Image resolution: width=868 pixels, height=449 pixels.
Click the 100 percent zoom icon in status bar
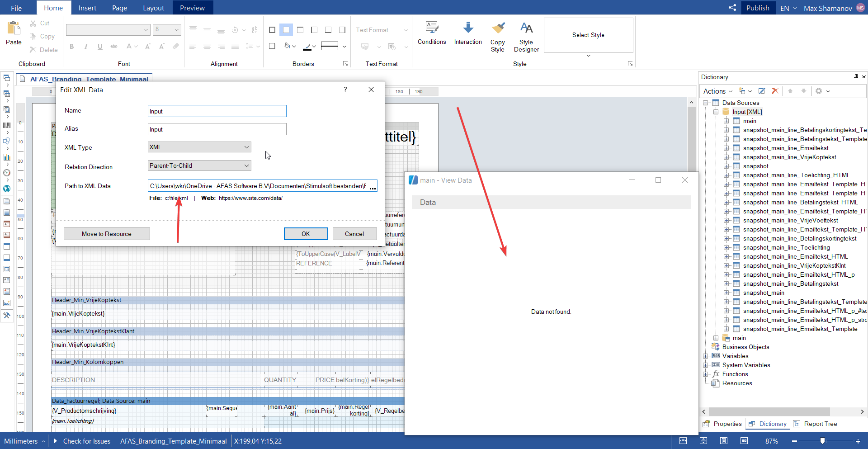tap(744, 441)
